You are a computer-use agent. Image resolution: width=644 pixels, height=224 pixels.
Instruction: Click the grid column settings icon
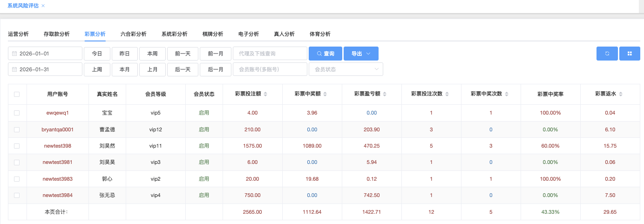tap(630, 54)
